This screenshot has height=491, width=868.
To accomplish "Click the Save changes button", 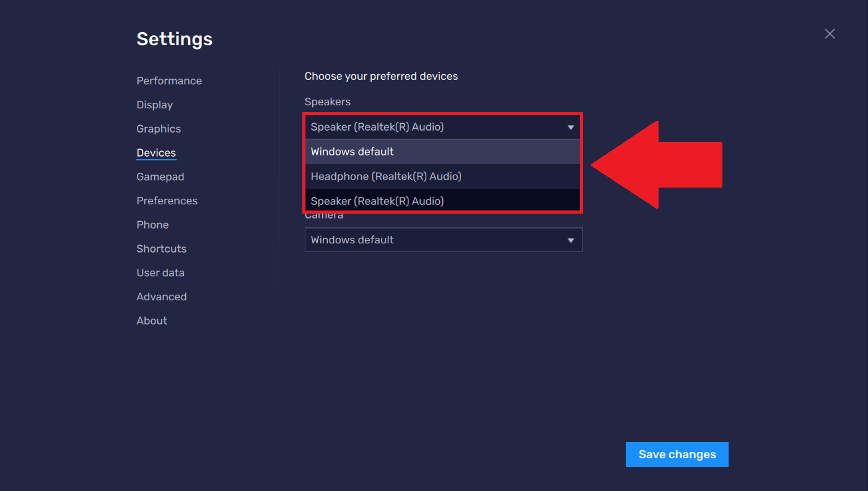I will (x=677, y=454).
